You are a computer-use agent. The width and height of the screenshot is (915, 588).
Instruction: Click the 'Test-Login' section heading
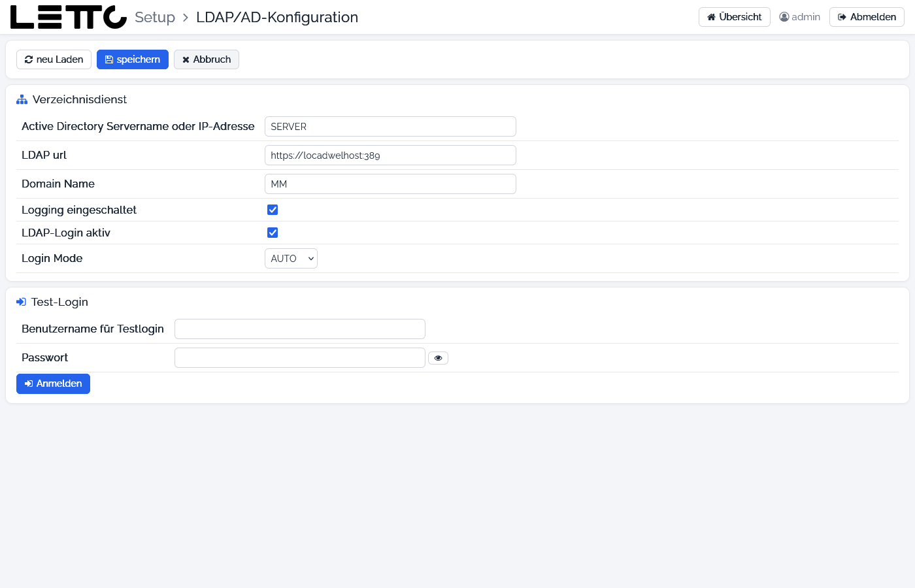59,302
